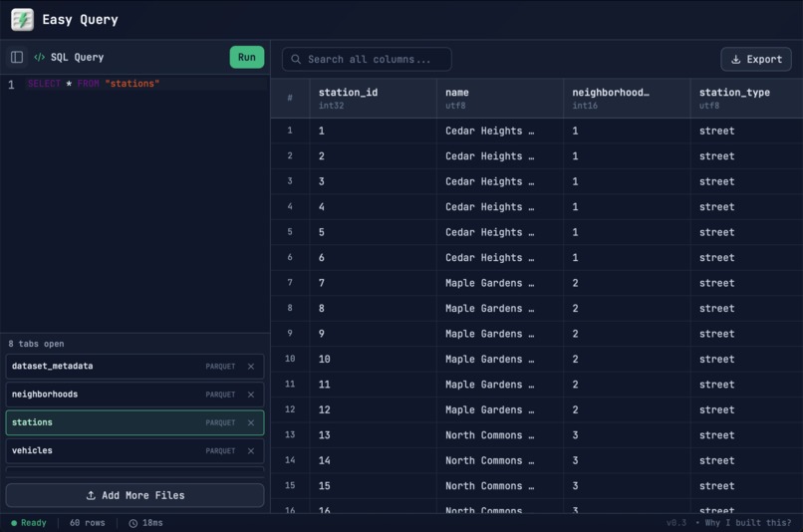The height and width of the screenshot is (532, 803).
Task: Click the clock icon beside 18ms
Action: click(x=134, y=523)
